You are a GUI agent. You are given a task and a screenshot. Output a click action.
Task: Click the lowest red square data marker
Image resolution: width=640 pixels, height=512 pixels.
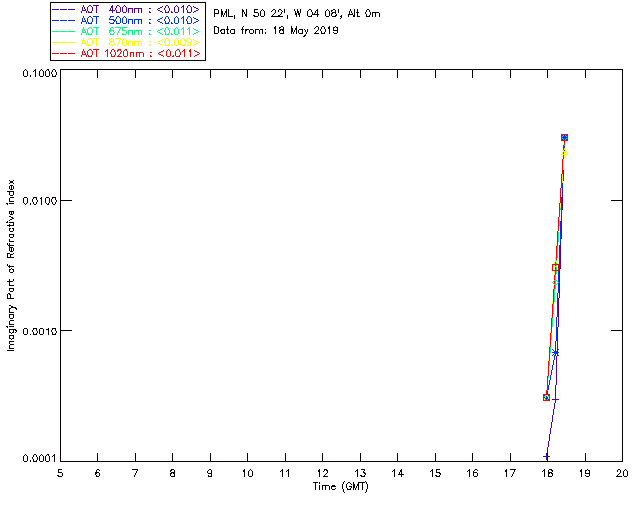pos(547,397)
